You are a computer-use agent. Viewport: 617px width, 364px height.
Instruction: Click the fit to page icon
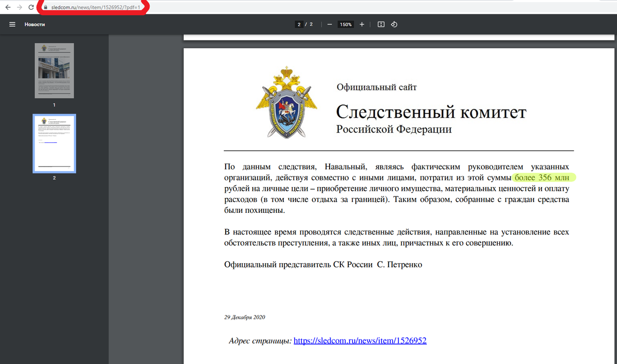381,24
